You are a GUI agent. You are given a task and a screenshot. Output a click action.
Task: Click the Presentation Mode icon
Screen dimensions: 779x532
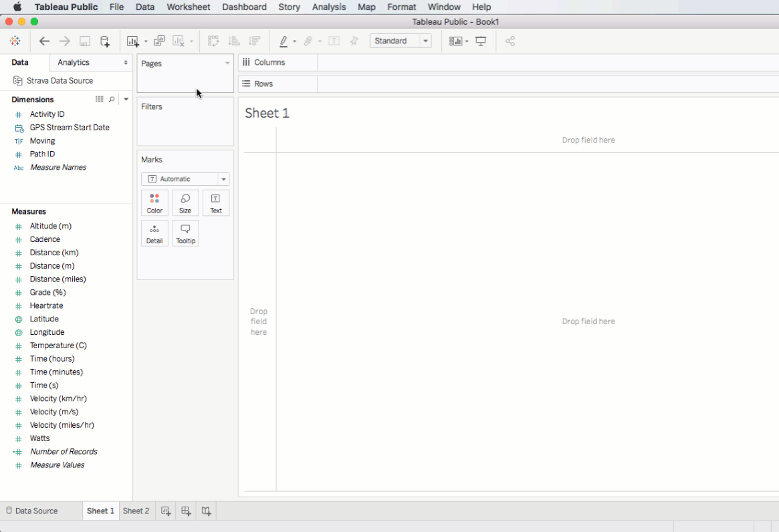[x=481, y=41]
